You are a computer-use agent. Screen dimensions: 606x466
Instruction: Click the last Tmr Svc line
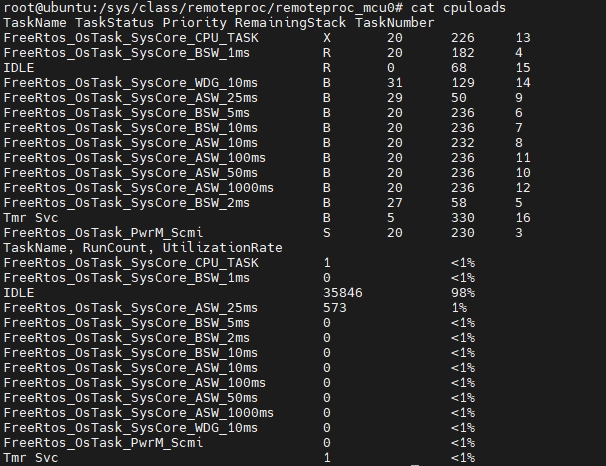tap(239, 458)
